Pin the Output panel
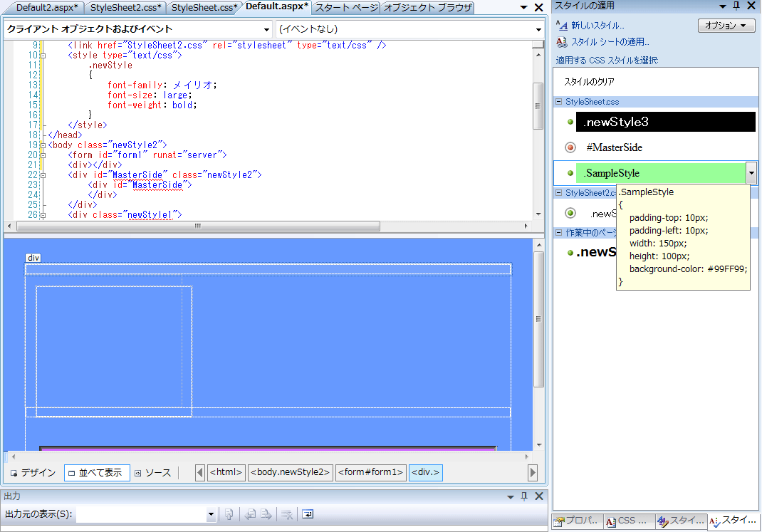Image resolution: width=762 pixels, height=532 pixels. point(524,496)
